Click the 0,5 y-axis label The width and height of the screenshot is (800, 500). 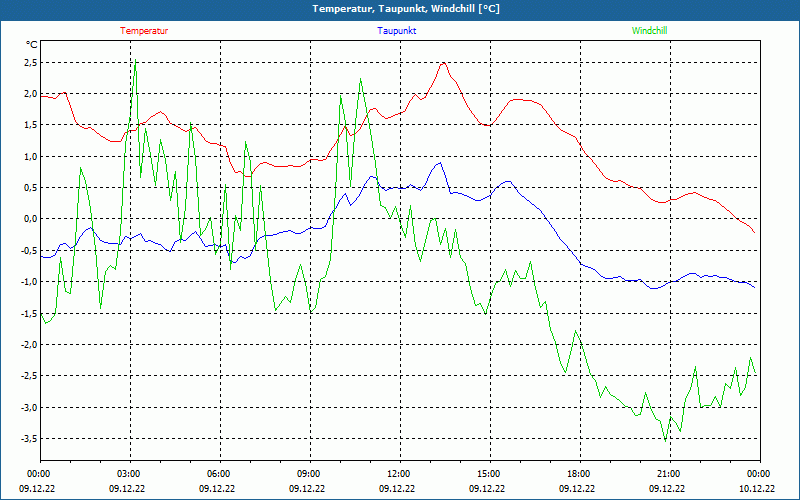pyautogui.click(x=31, y=188)
